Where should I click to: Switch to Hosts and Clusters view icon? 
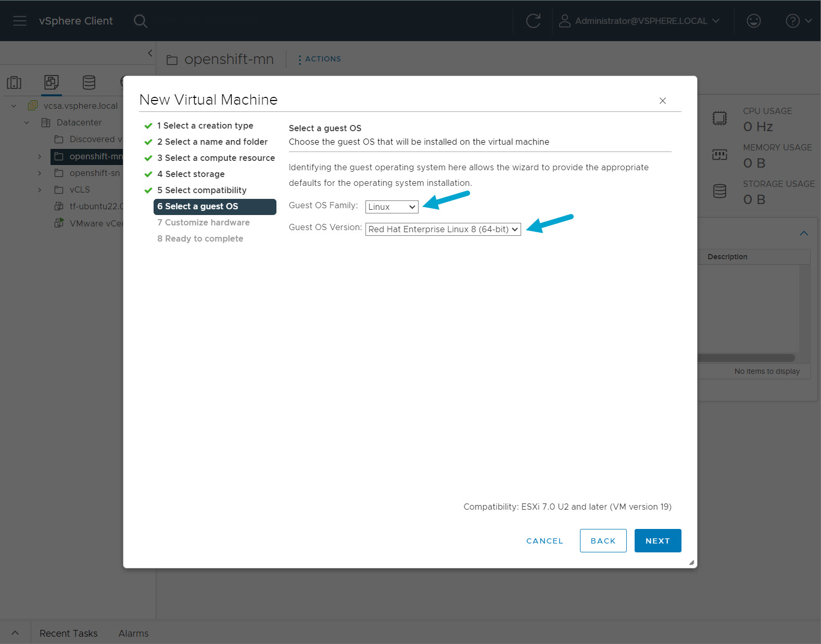tap(14, 82)
